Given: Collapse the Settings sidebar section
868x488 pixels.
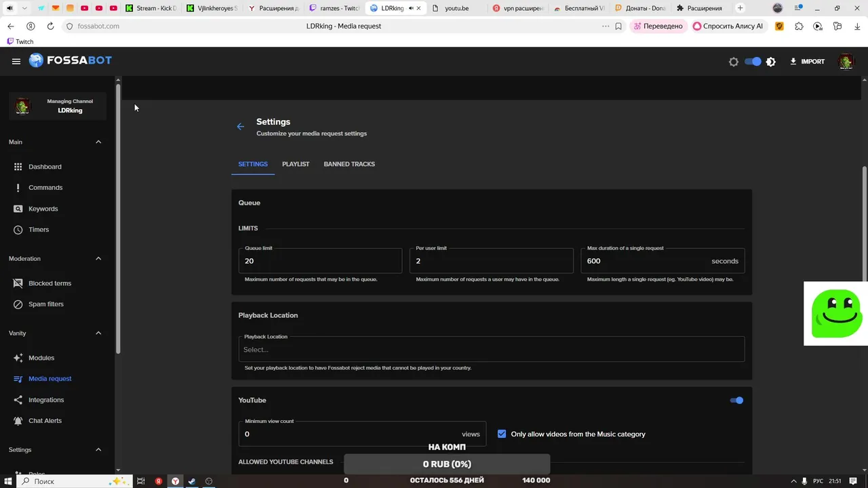Looking at the screenshot, I should [x=98, y=450].
